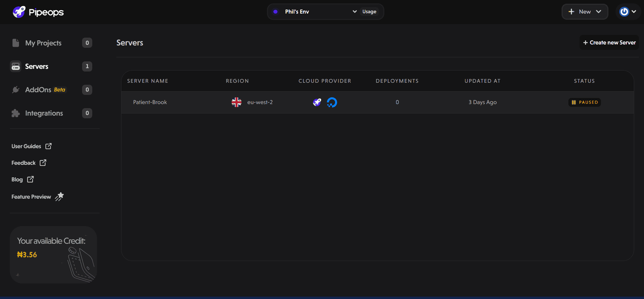Click the Servers count badge 1
This screenshot has height=299, width=644.
[87, 66]
